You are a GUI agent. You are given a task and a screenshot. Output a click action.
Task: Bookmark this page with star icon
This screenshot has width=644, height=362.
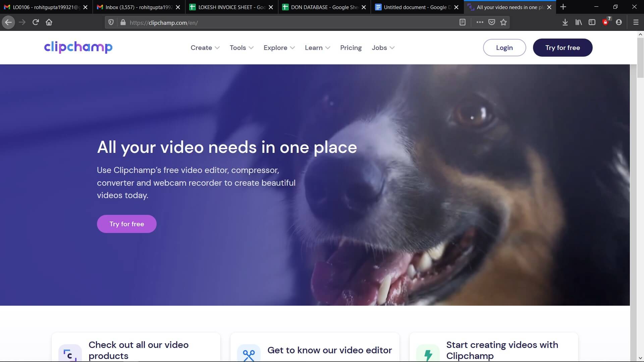(x=503, y=22)
